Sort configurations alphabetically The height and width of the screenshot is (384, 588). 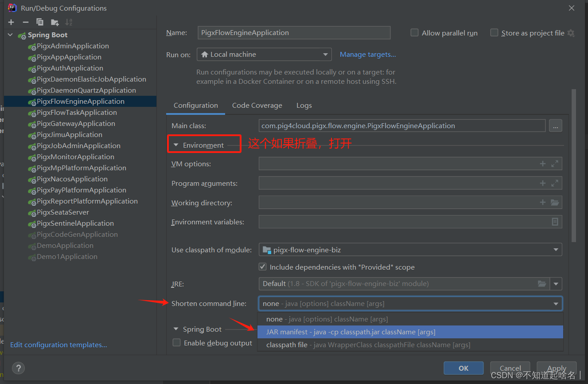69,22
